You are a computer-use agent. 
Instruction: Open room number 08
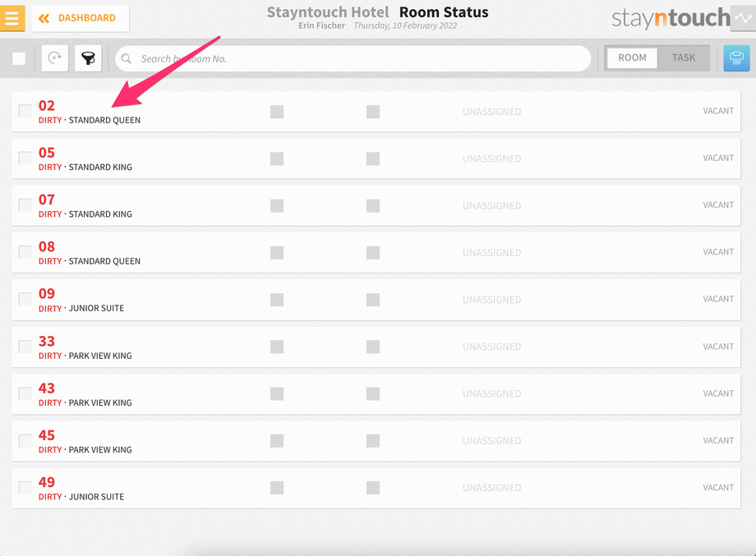47,246
